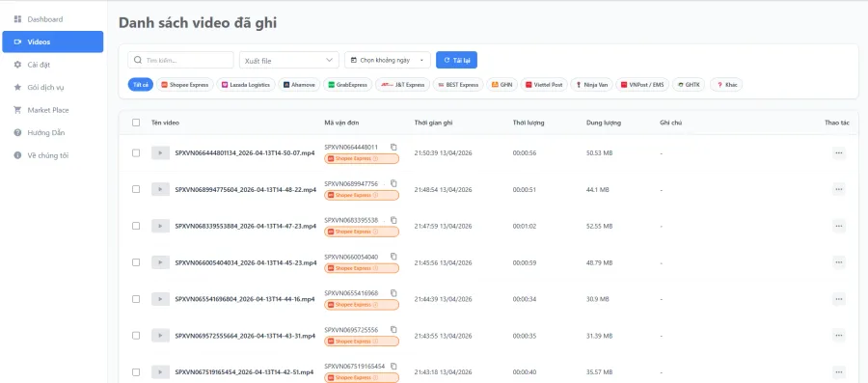Play video SPXVN06644801134_2026-04-13T14-50-07.mp4 thumbnail
Image resolution: width=868 pixels, height=383 pixels.
[160, 152]
